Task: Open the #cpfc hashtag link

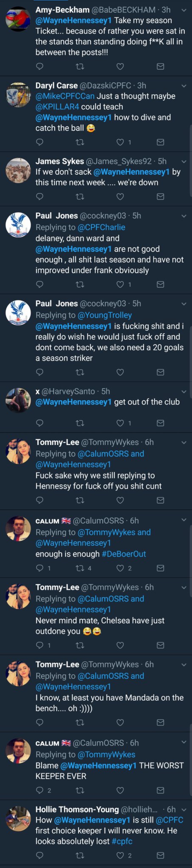Action: click(122, 841)
